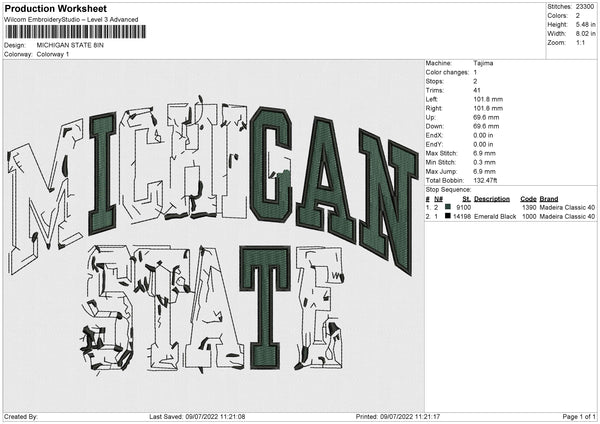Viewport: 600px width, 424px height.
Task: Click the Left value '101.8 mm'
Action: (x=488, y=99)
